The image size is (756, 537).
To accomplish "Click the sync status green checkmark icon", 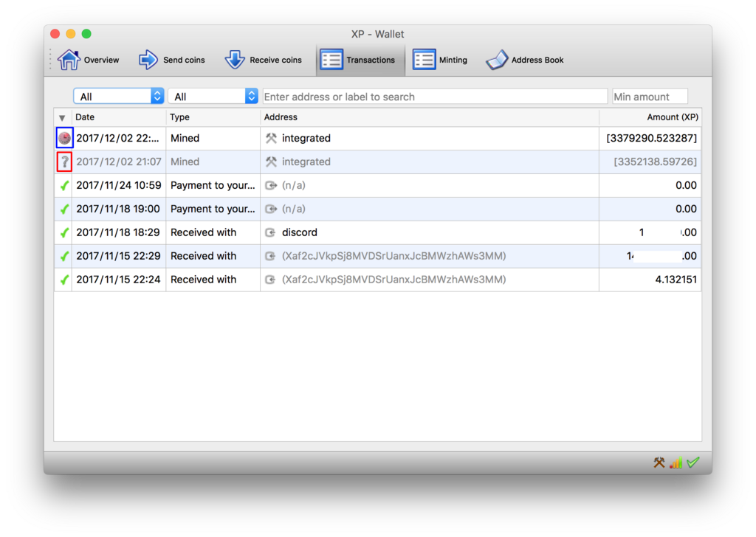I will point(693,462).
